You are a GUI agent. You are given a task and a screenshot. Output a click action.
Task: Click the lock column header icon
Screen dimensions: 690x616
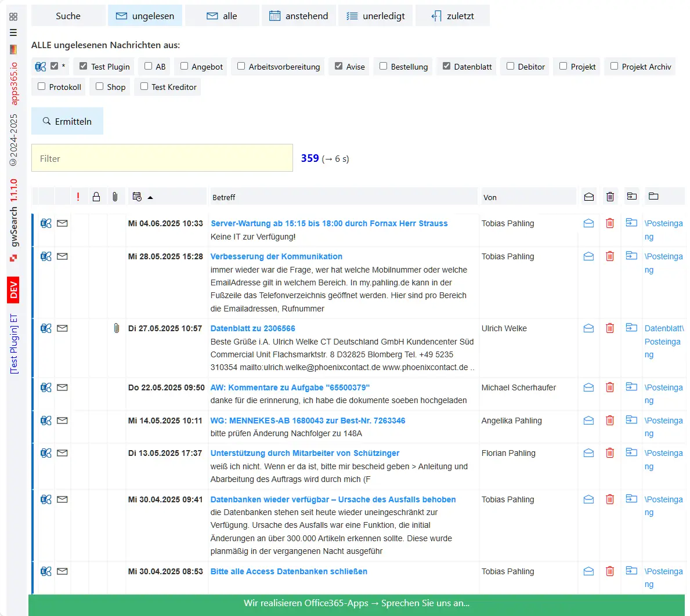[96, 197]
